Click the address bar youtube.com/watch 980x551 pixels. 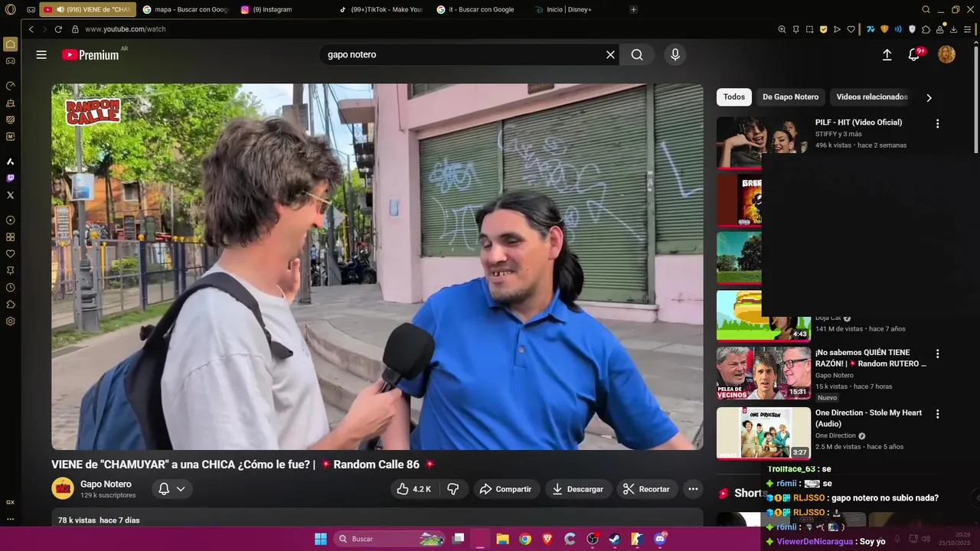pos(126,29)
